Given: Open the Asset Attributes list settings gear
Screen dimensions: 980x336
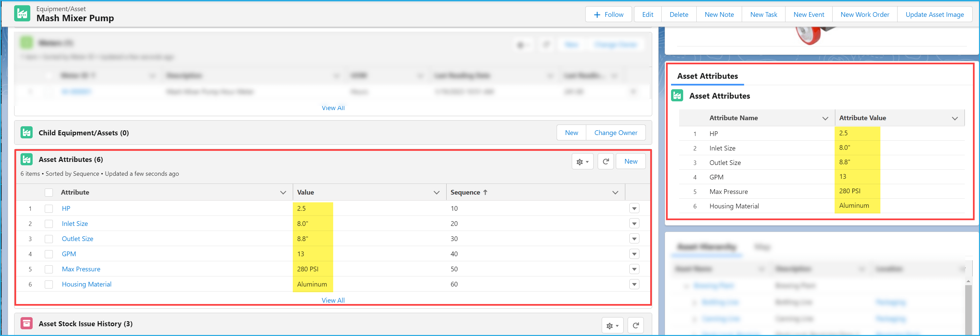Looking at the screenshot, I should [x=582, y=161].
